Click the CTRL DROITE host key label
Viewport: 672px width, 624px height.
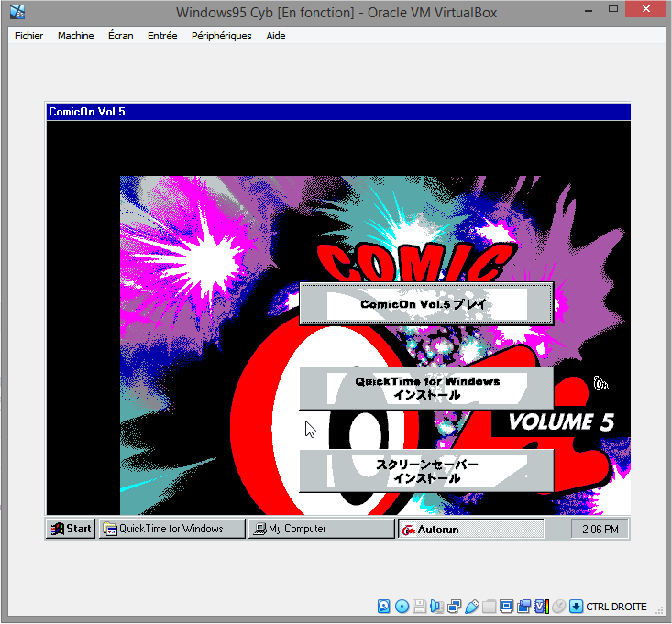[616, 607]
